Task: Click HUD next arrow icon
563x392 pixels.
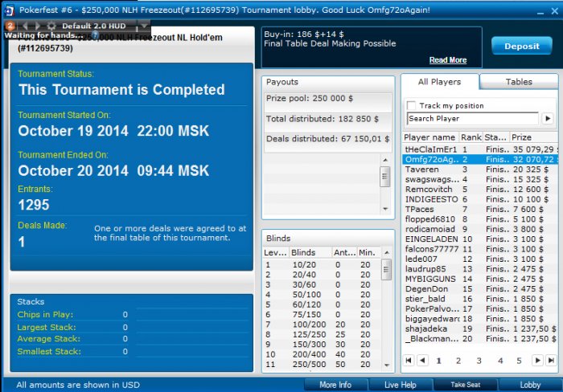Action: [x=37, y=26]
